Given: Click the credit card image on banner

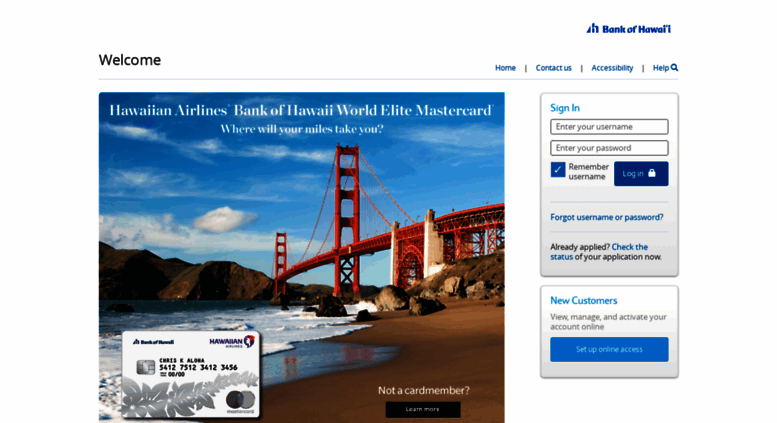Looking at the screenshot, I should 191,374.
